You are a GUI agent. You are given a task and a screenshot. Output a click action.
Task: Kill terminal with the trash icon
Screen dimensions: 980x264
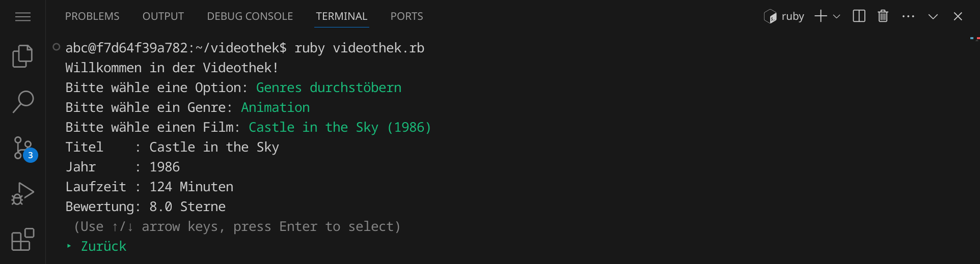(x=883, y=16)
